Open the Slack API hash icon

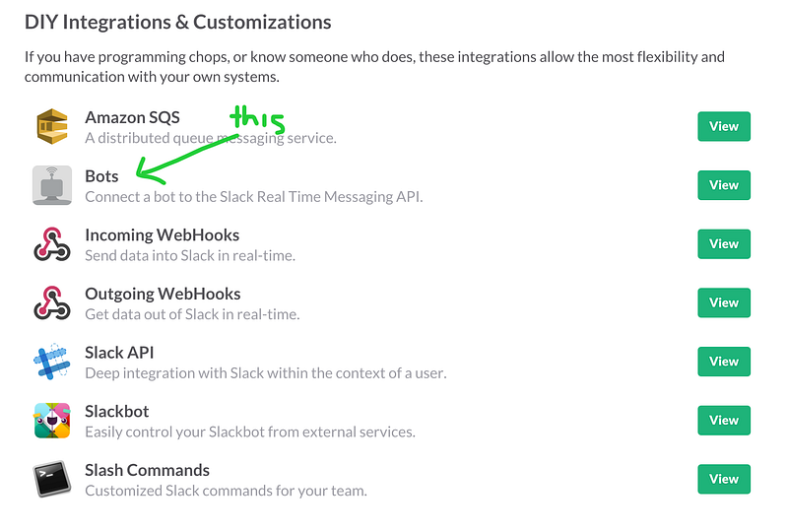click(x=51, y=362)
